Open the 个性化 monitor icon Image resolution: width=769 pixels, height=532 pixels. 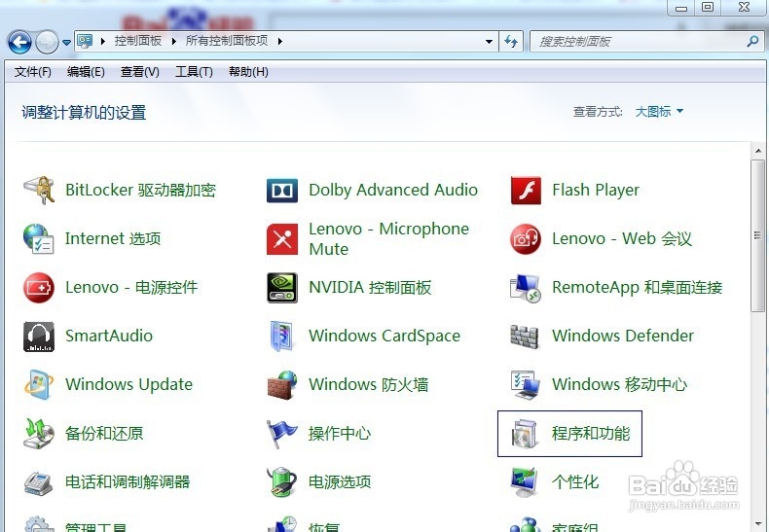[525, 482]
